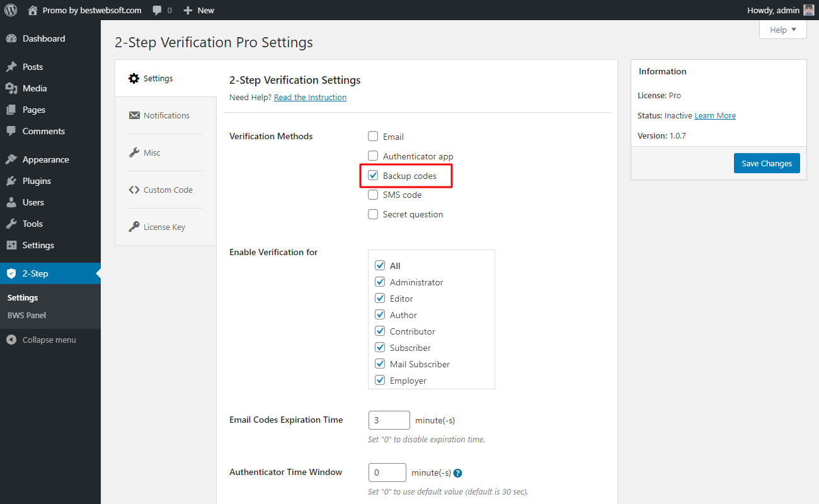This screenshot has width=819, height=504.
Task: Enable the SMS code checkbox
Action: click(x=373, y=195)
